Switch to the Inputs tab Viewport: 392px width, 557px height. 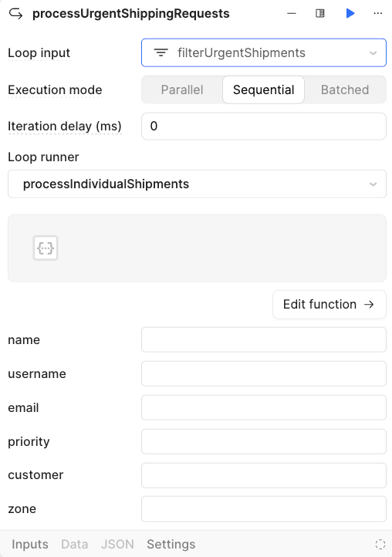click(x=30, y=544)
